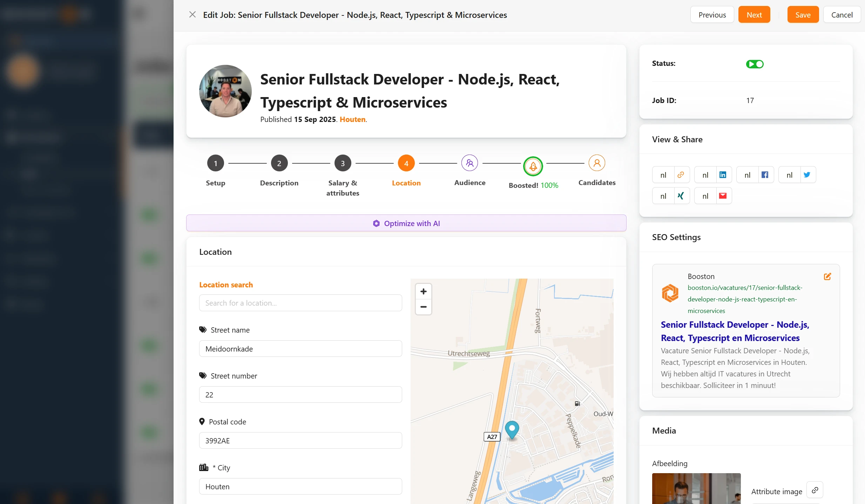Click the Job ID value 17
The image size is (865, 504).
click(x=750, y=101)
